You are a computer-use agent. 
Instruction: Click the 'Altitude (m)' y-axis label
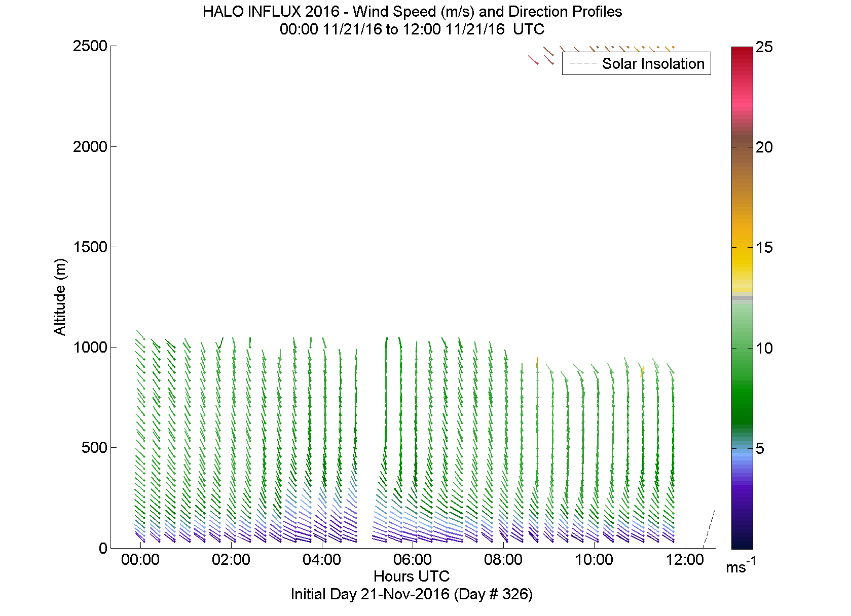(60, 297)
